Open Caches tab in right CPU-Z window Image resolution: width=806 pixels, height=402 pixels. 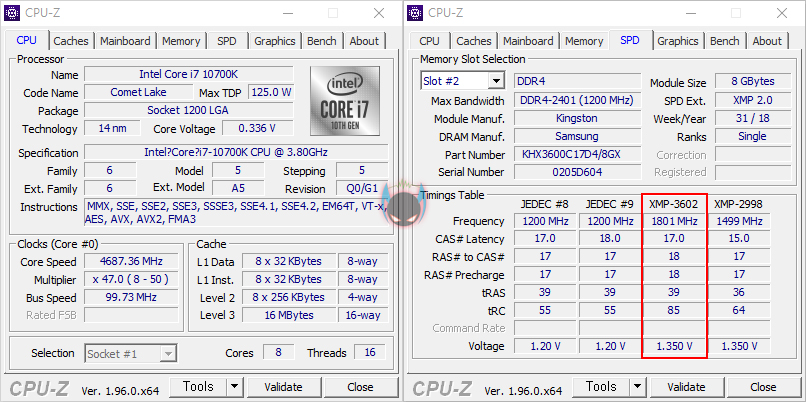coord(473,41)
